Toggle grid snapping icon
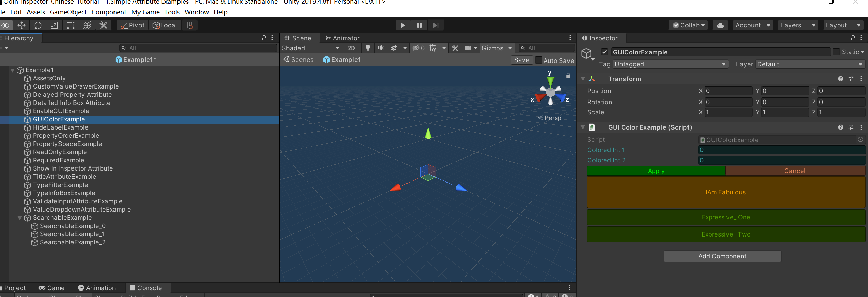Viewport: 868px width, 297px height. pos(190,25)
